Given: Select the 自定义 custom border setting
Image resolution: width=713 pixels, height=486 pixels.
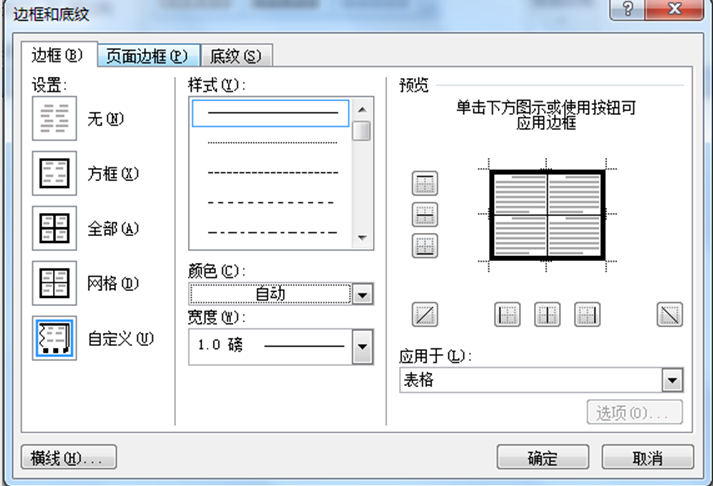Looking at the screenshot, I should (x=54, y=339).
